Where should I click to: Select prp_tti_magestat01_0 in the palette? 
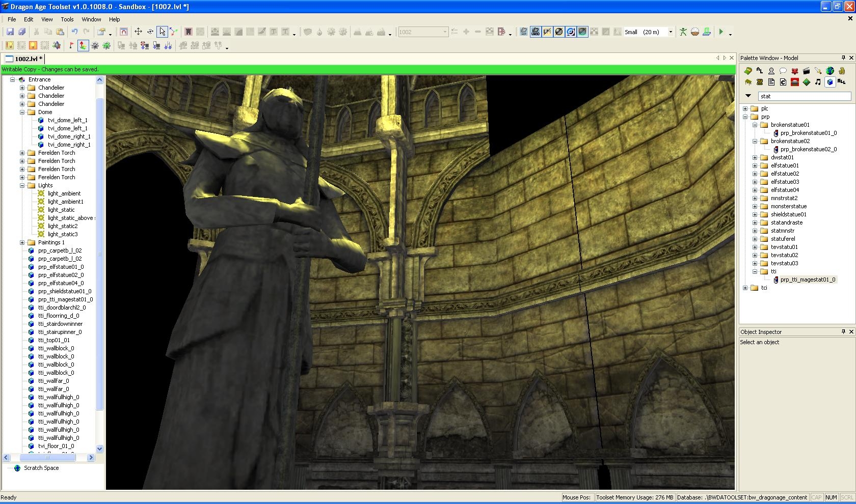[808, 279]
